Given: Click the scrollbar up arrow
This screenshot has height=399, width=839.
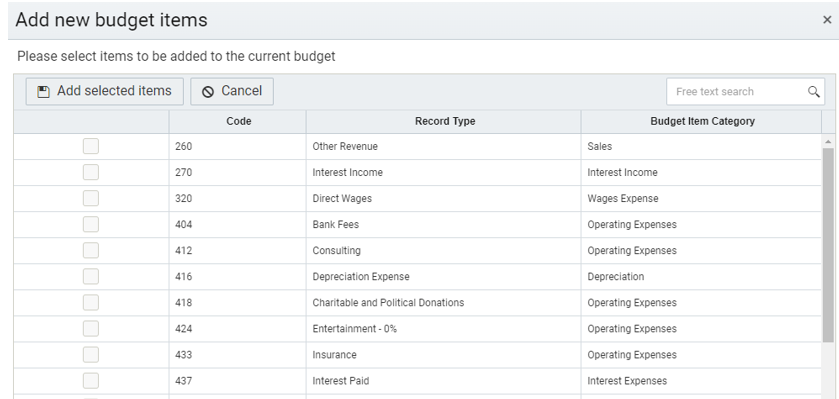Looking at the screenshot, I should [x=828, y=142].
